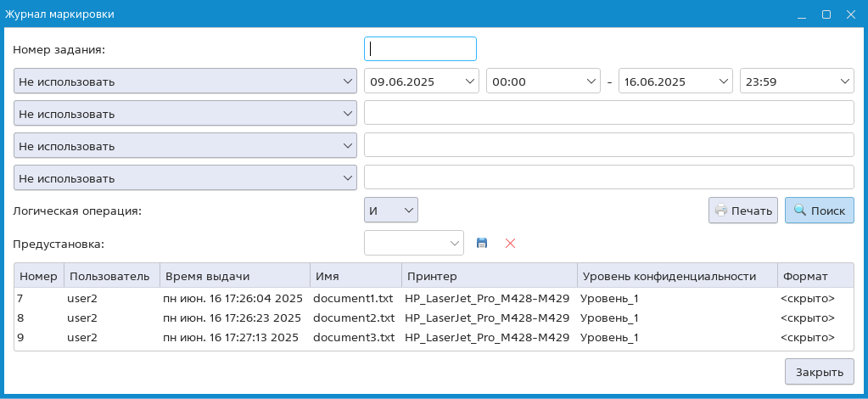The image size is (868, 399).
Task: Select the row with document1.txt
Action: coord(353,299)
